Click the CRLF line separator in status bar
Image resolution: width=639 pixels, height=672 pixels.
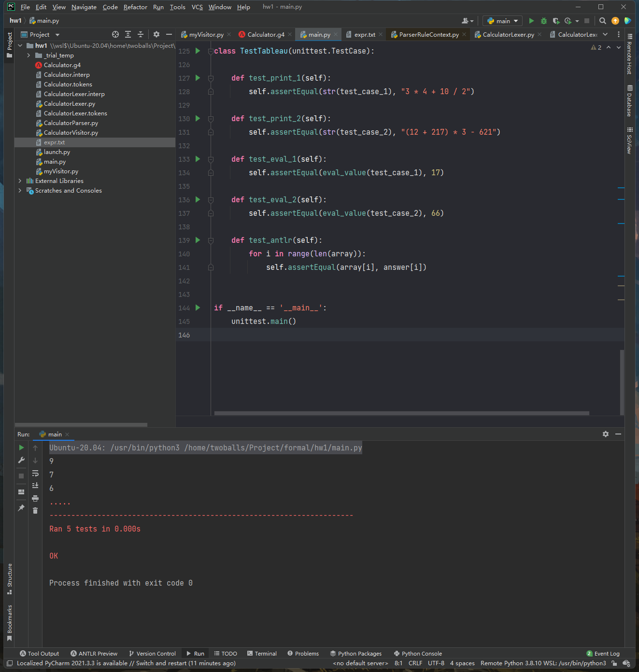click(x=415, y=663)
